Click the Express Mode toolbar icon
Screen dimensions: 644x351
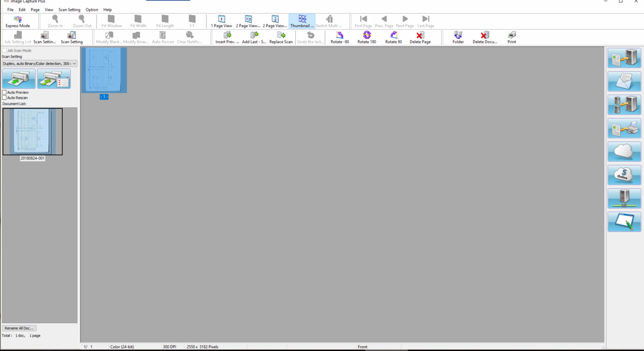click(x=18, y=22)
